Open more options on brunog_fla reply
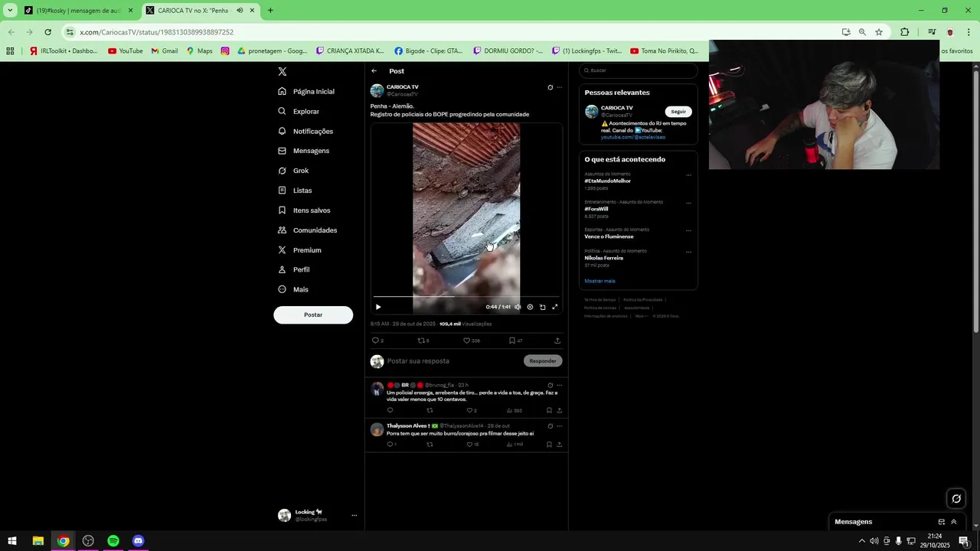 tap(560, 385)
